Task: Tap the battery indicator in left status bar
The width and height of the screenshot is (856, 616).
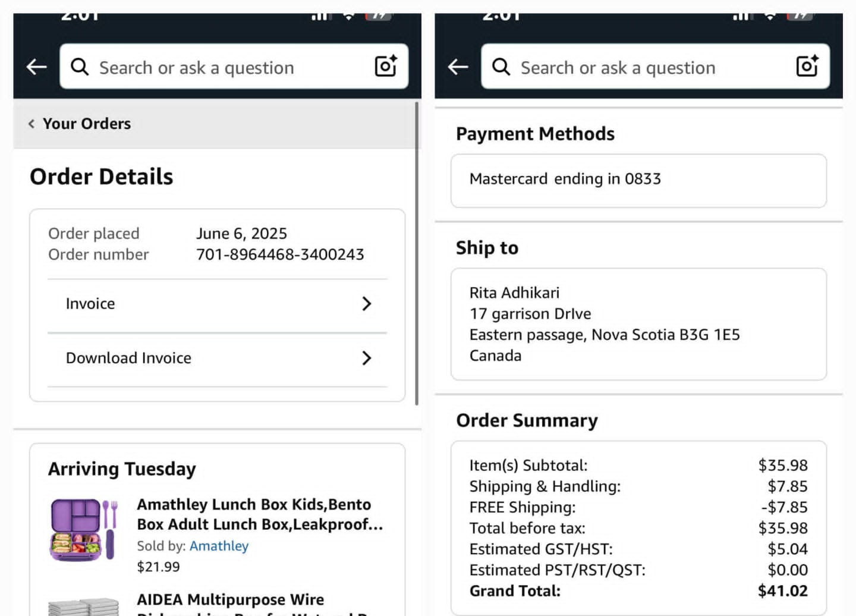Action: coord(378,15)
